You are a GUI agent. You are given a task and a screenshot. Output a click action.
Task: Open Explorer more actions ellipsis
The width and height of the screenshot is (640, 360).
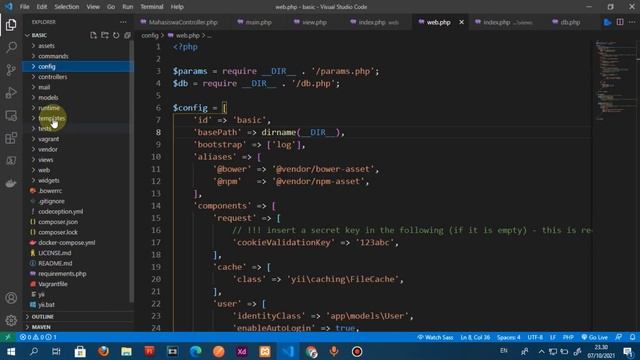[x=123, y=22]
